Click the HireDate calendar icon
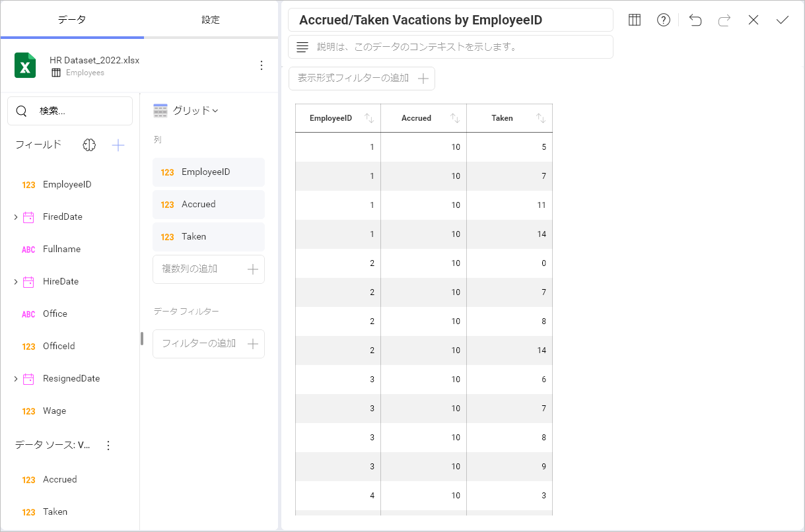Viewport: 805px width, 532px height. [28, 282]
